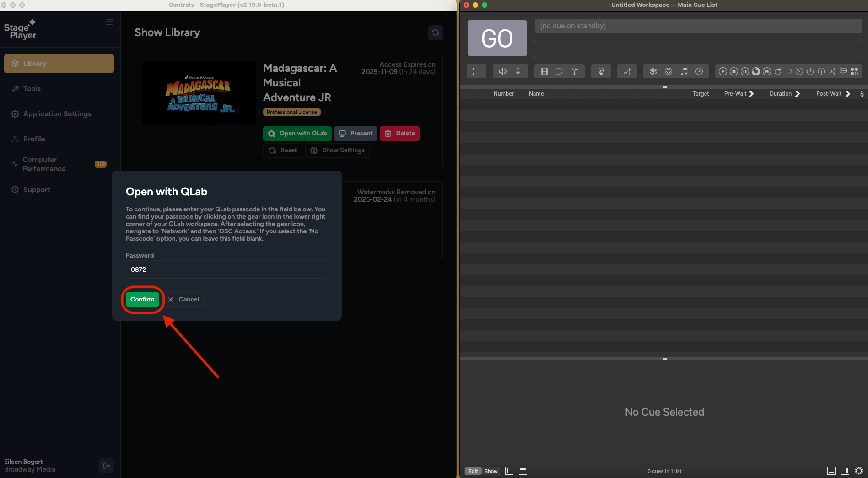
Task: Open QLab workspace settings gear
Action: pyautogui.click(x=859, y=471)
